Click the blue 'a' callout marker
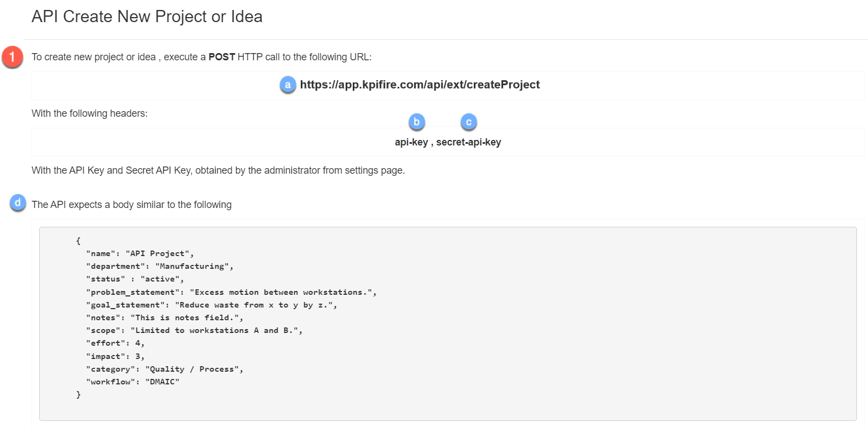 click(287, 85)
